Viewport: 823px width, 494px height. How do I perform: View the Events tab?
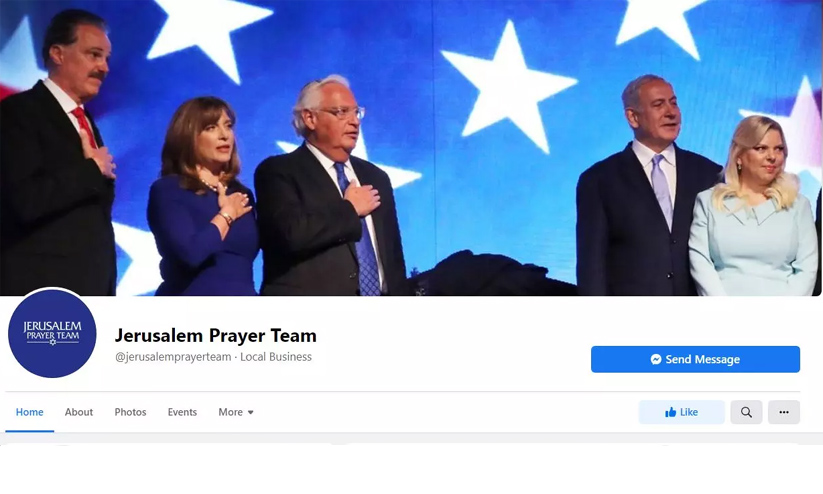[x=182, y=412]
